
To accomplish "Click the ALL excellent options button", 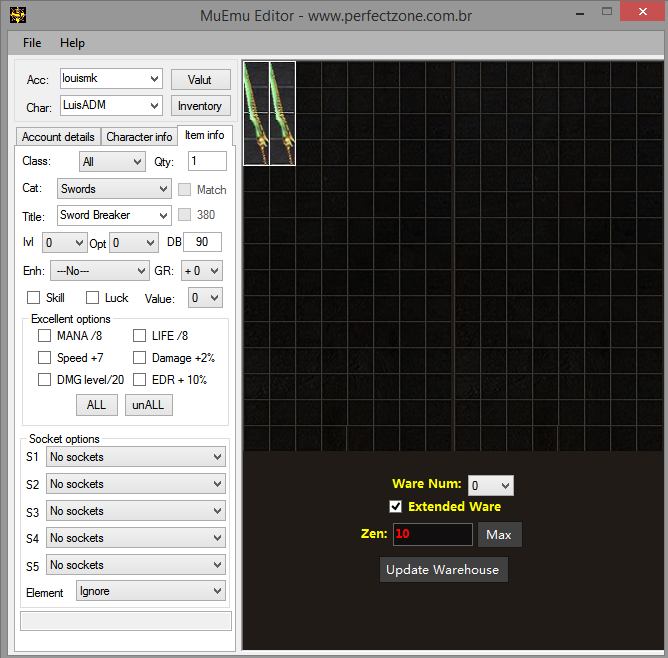I will [97, 405].
